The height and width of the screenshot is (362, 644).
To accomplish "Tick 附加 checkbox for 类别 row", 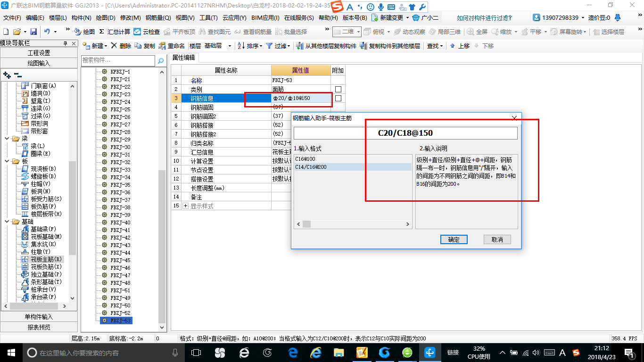I will coord(338,89).
